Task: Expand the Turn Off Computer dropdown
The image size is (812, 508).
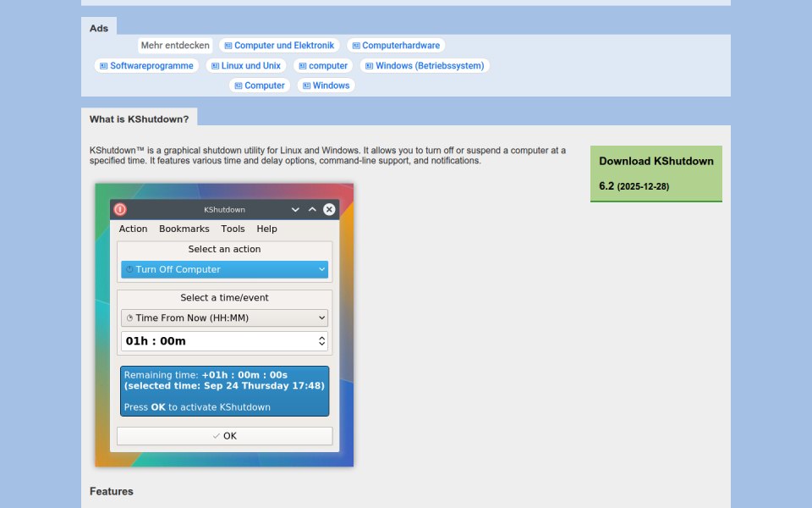Action: click(x=224, y=269)
